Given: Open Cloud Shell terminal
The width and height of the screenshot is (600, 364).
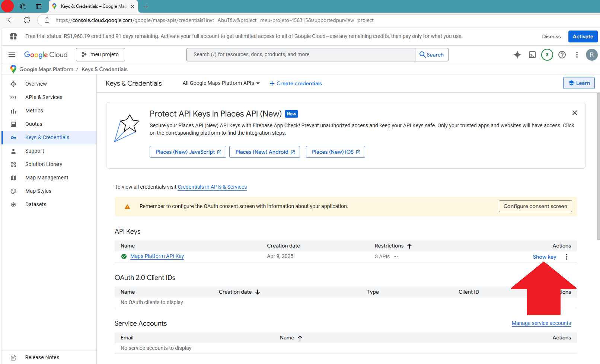Looking at the screenshot, I should coord(532,55).
